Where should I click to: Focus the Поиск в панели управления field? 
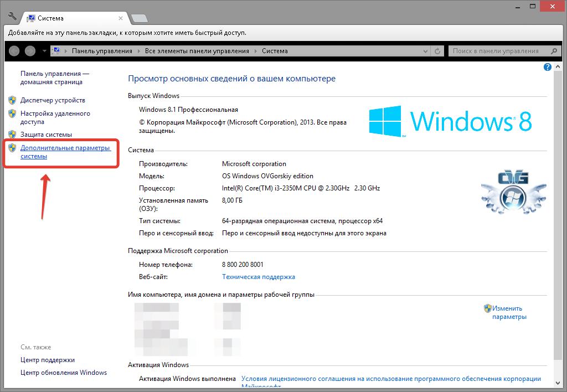pos(505,51)
